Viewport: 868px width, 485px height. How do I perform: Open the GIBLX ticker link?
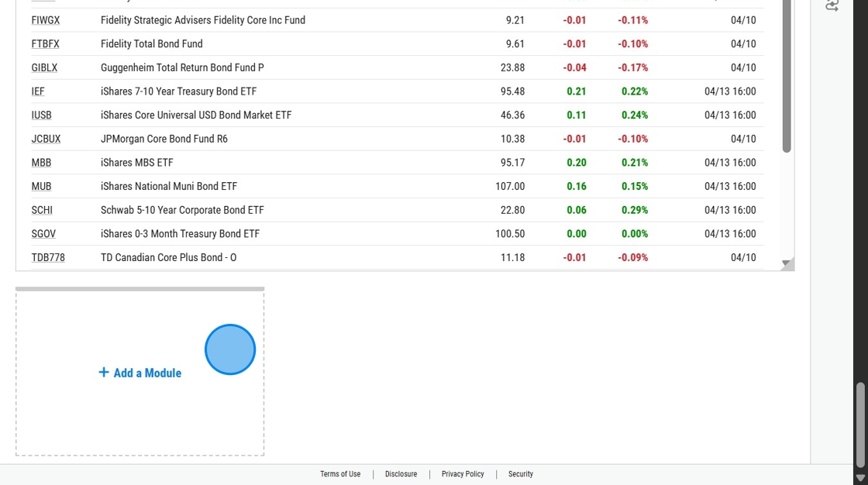44,67
